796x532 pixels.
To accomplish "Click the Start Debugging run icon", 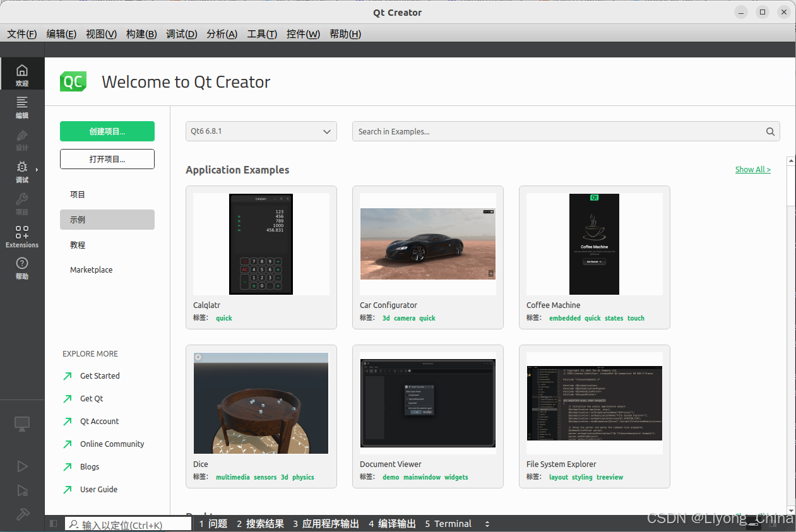I will (x=22, y=490).
